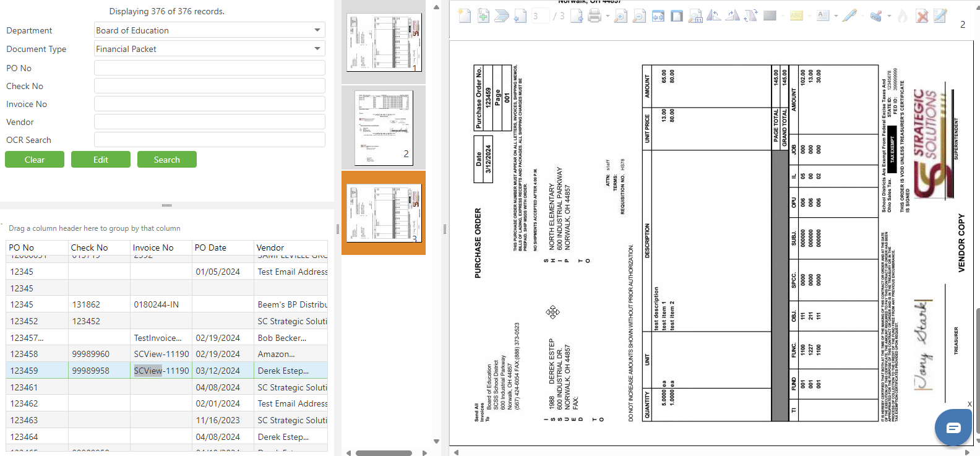Screen dimensions: 980x456
Task: Click the new blank document icon
Action: (465, 16)
